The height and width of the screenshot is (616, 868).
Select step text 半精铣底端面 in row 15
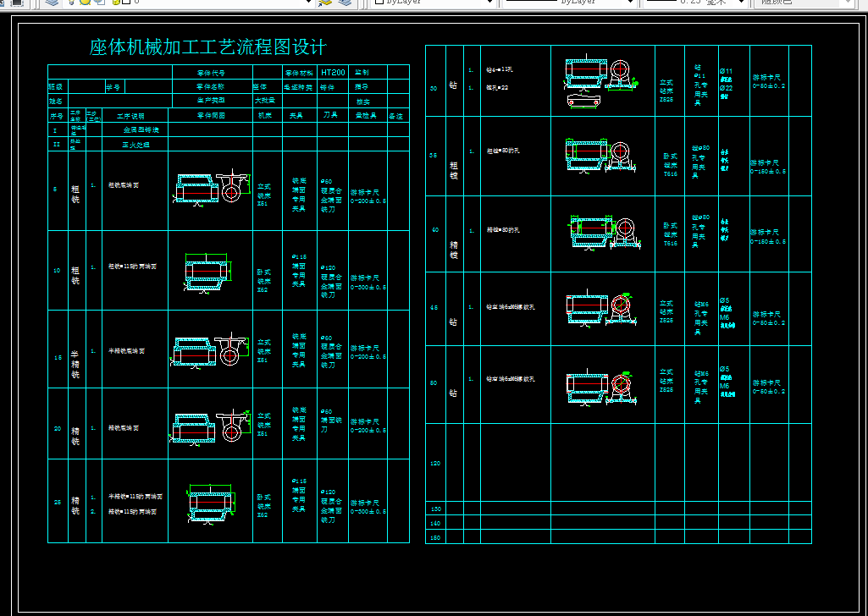(x=126, y=350)
